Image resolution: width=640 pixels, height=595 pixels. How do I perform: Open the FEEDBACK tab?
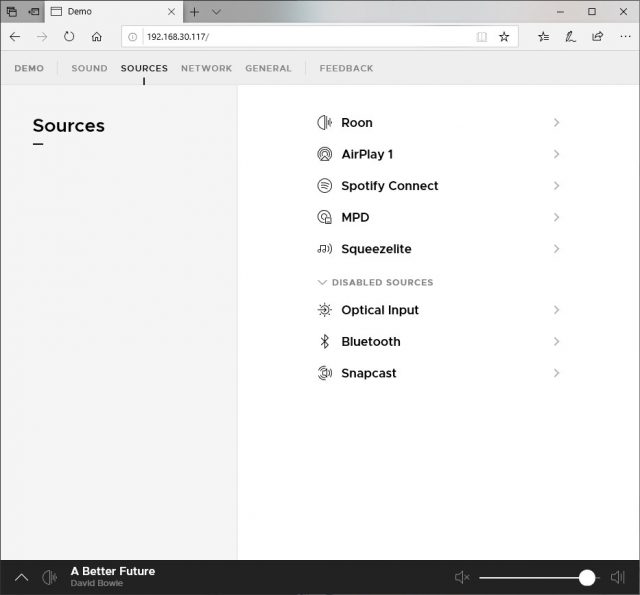pyautogui.click(x=346, y=68)
